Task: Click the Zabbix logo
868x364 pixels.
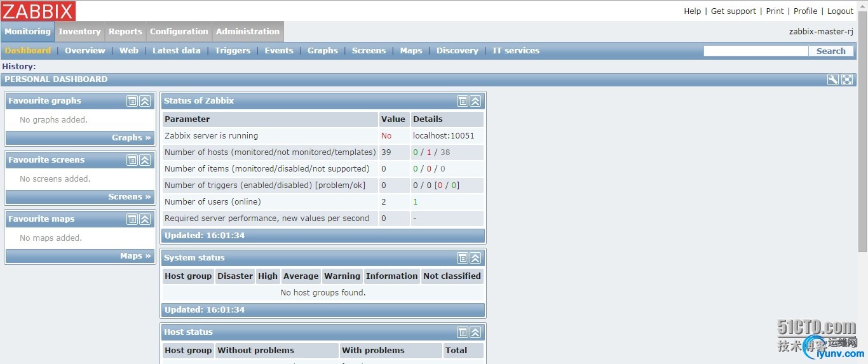Action: [38, 11]
